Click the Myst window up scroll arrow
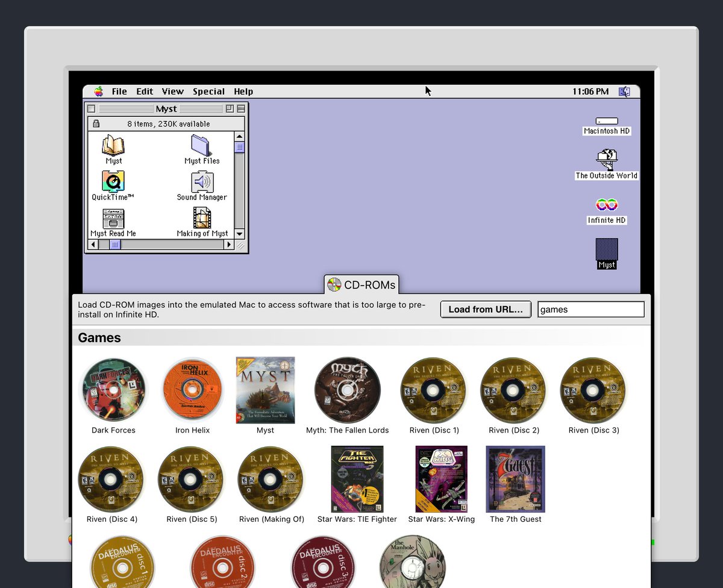Image resolution: width=723 pixels, height=588 pixels. [x=239, y=137]
